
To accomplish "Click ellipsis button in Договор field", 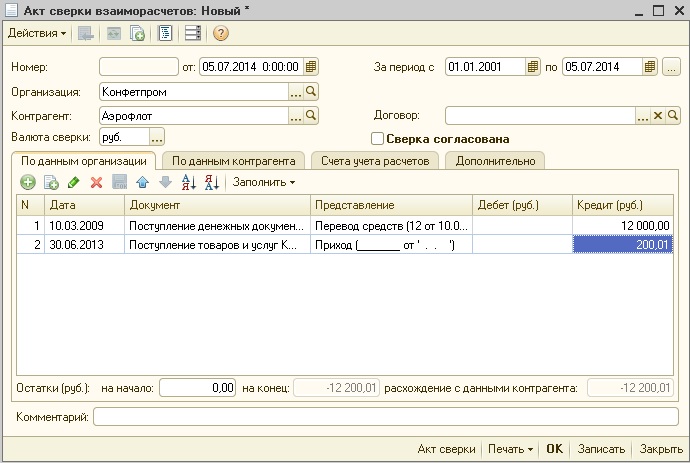I will click(x=642, y=116).
